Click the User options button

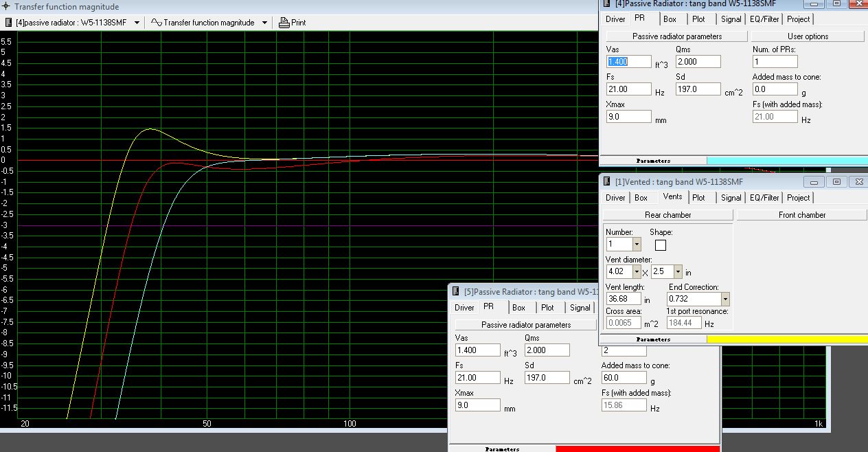coord(807,36)
